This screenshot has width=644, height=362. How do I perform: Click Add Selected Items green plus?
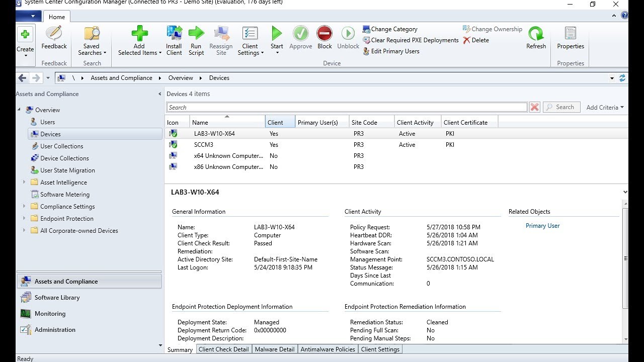[x=139, y=34]
